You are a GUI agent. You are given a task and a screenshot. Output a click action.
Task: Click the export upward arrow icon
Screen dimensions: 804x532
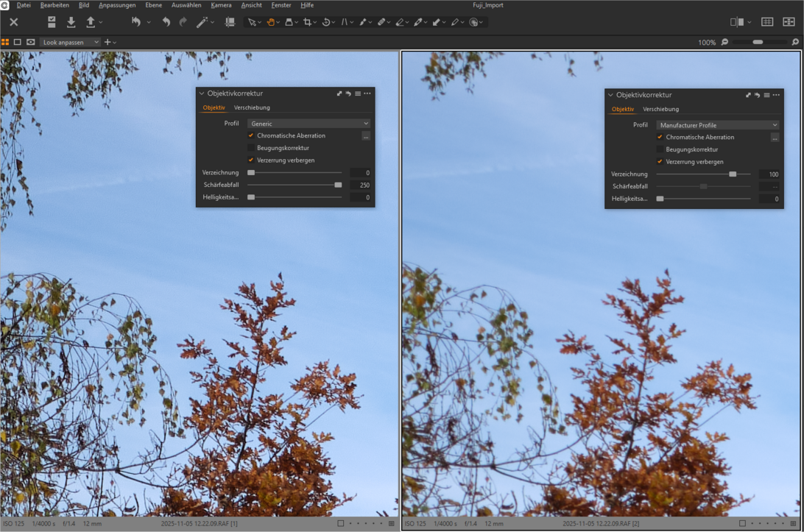pos(91,22)
